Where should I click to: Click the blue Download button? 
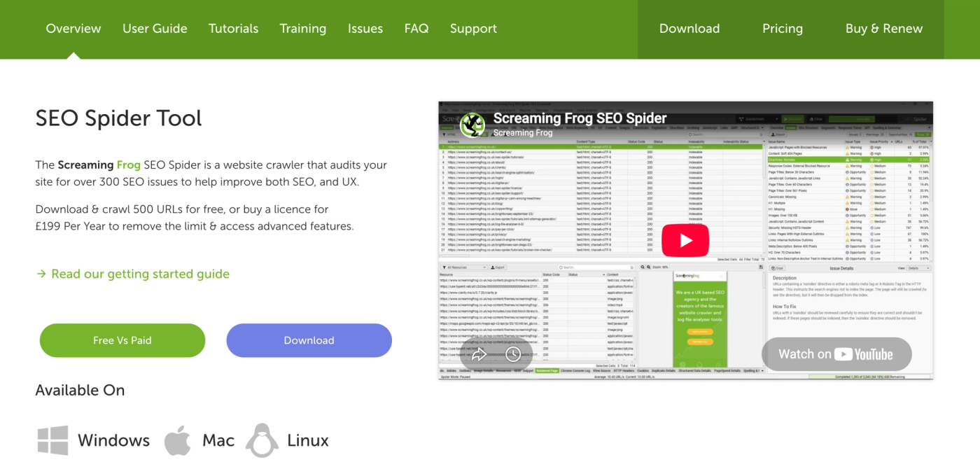pyautogui.click(x=309, y=340)
